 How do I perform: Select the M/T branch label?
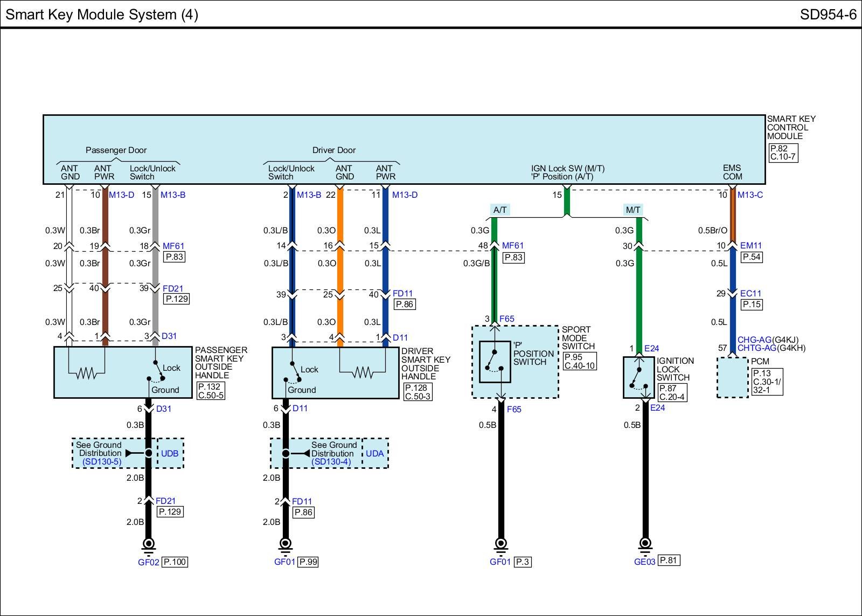click(632, 210)
